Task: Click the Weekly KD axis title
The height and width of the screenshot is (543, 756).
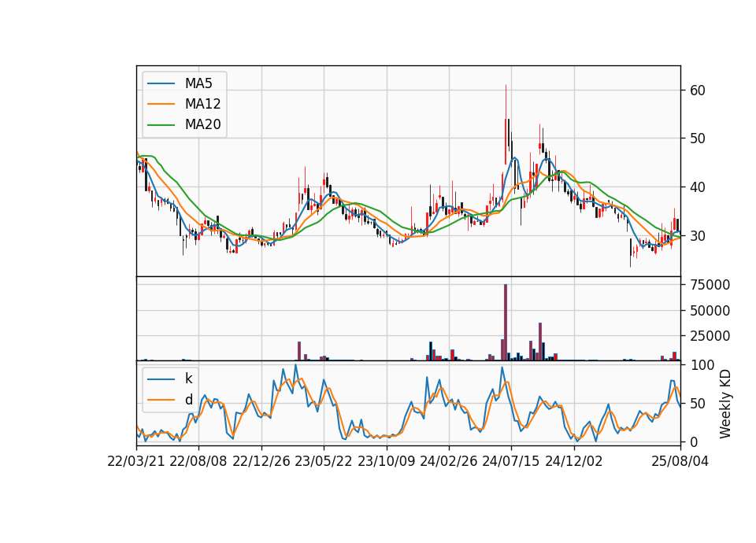Action: click(x=725, y=404)
